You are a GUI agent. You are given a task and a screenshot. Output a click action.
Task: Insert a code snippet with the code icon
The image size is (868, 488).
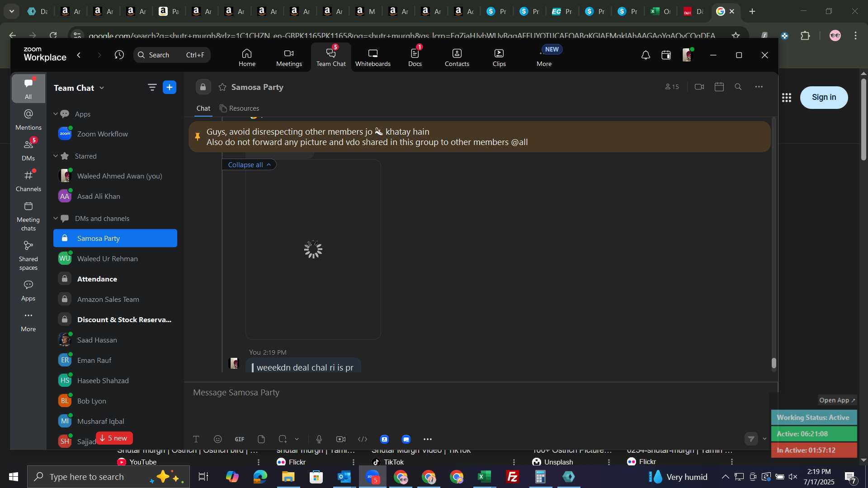tap(363, 439)
